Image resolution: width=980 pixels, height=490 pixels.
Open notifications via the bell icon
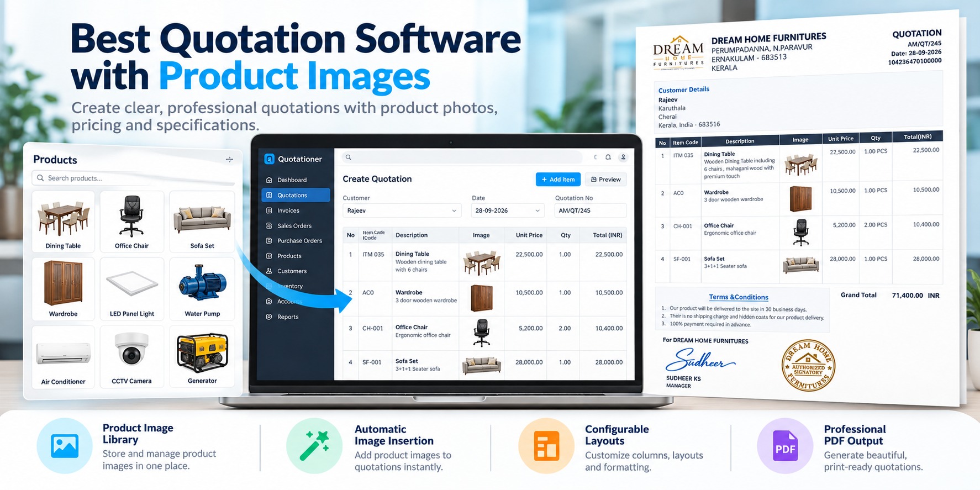(x=608, y=157)
